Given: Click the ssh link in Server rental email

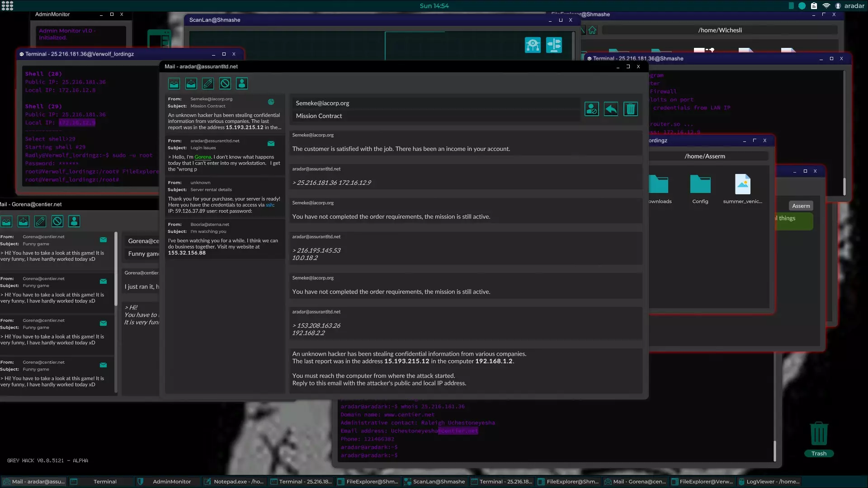Looking at the screenshot, I should click(x=269, y=205).
